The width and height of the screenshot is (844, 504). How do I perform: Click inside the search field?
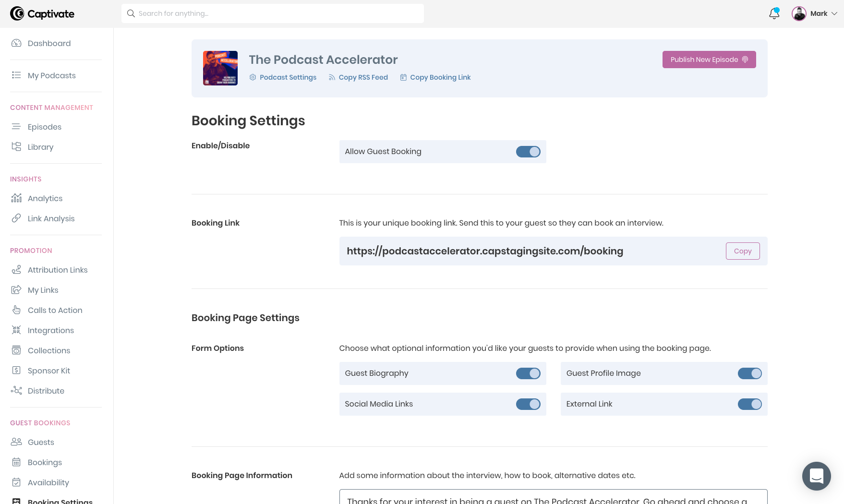pyautogui.click(x=272, y=13)
